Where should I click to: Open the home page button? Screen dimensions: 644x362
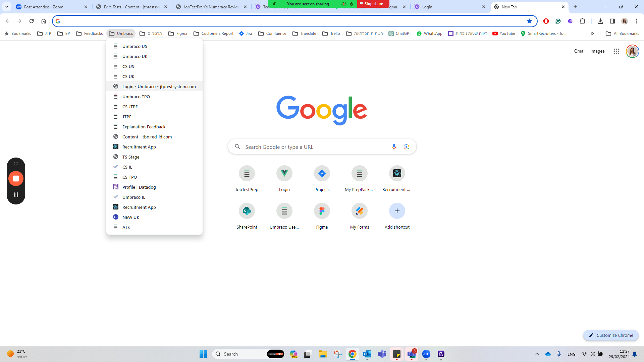[44, 21]
